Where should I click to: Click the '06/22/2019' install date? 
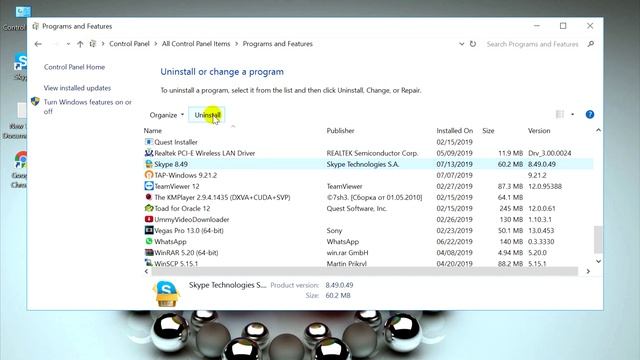point(454,242)
